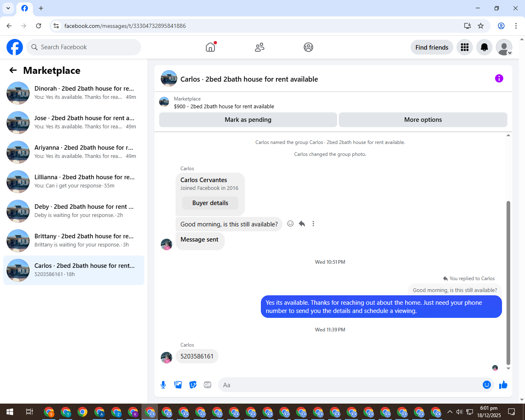Open the account profile menu

[504, 47]
